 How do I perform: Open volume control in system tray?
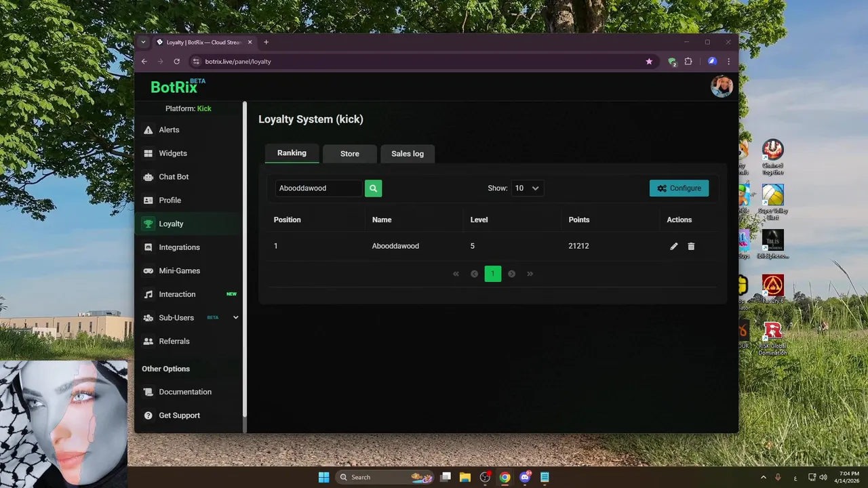tap(823, 477)
